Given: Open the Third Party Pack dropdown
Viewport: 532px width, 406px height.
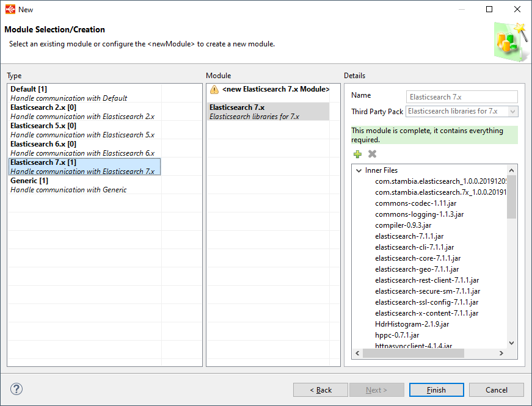Looking at the screenshot, I should click(x=512, y=111).
